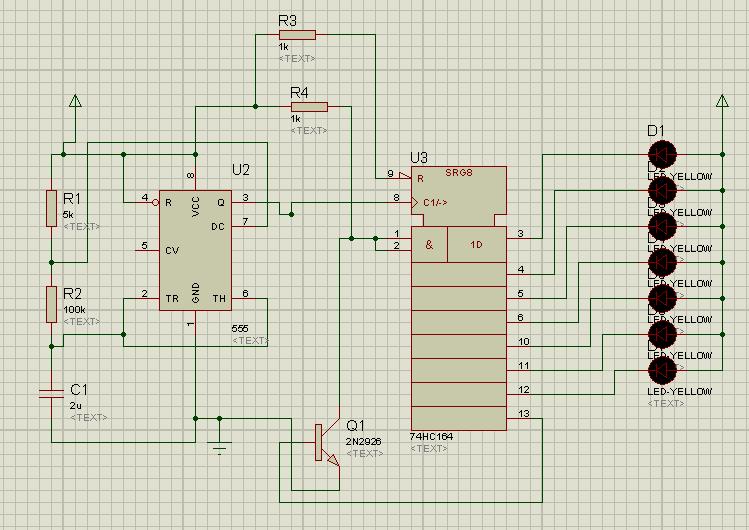Click the 5k value of R1
Screen dimensions: 749x530
click(68, 214)
